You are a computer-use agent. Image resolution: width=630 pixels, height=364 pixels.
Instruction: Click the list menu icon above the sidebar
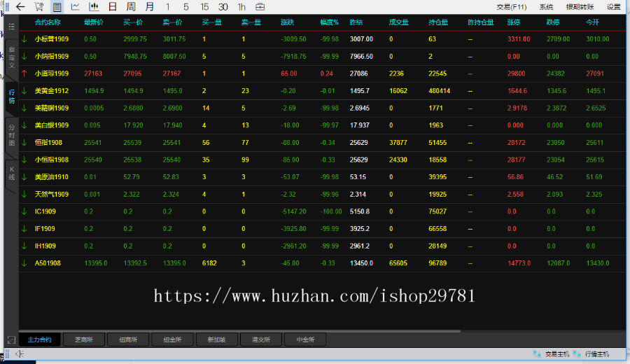pos(12,27)
